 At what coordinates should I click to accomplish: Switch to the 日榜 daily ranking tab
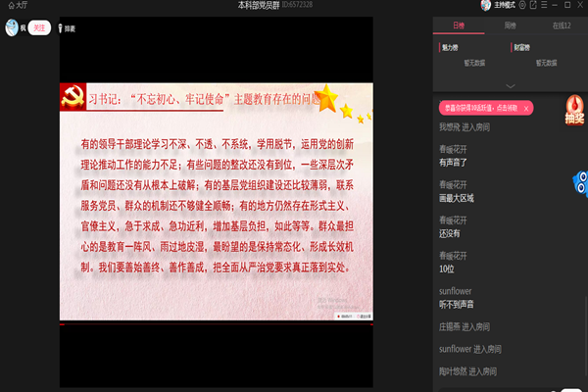coord(459,25)
